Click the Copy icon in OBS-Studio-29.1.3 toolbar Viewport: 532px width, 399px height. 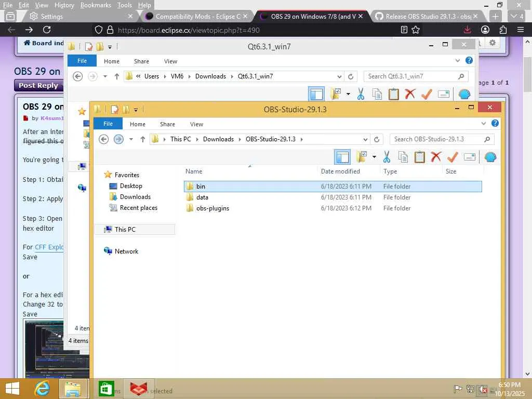[403, 157]
